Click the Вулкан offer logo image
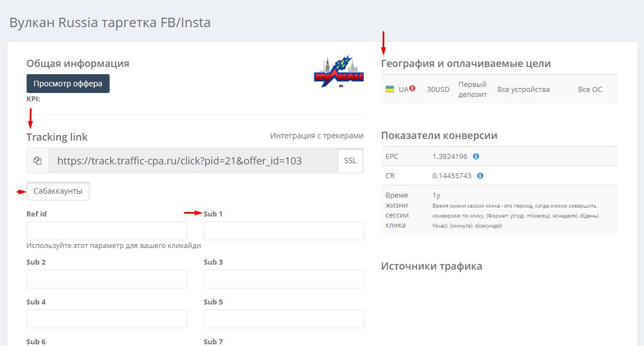The image size is (644, 346). click(339, 71)
